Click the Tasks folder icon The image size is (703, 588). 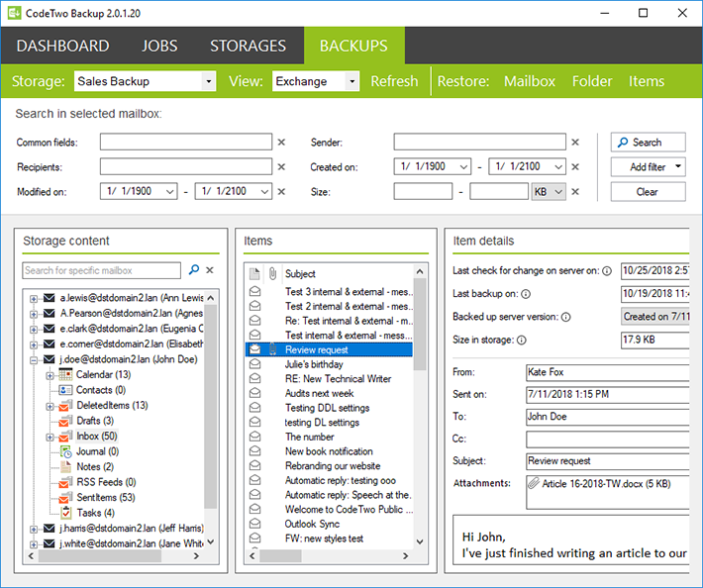coord(66,513)
